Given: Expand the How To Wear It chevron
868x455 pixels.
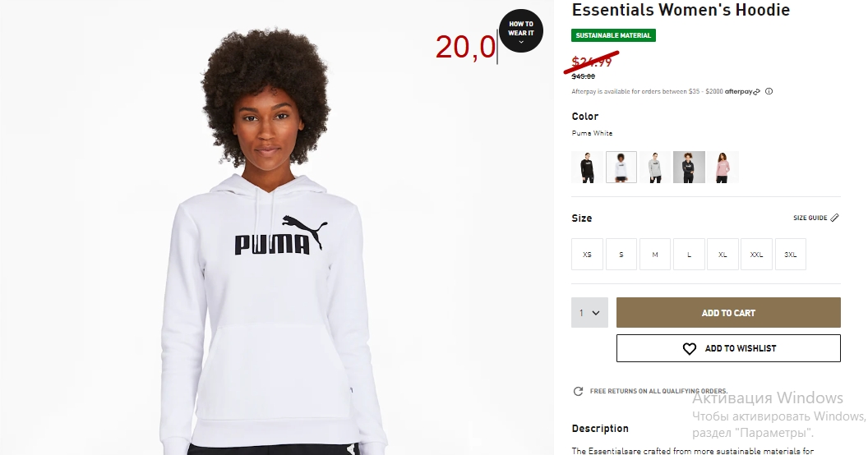Looking at the screenshot, I should click(x=521, y=42).
